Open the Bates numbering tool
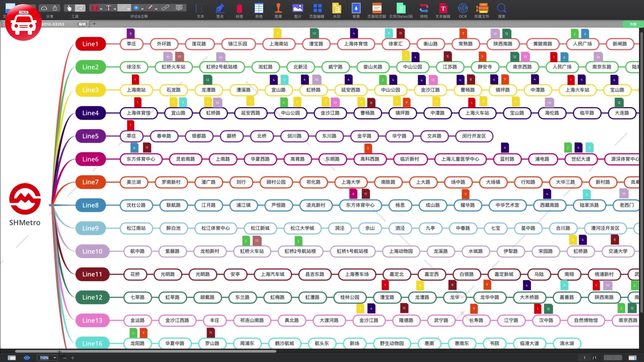The height and width of the screenshot is (362, 644). (x=401, y=8)
